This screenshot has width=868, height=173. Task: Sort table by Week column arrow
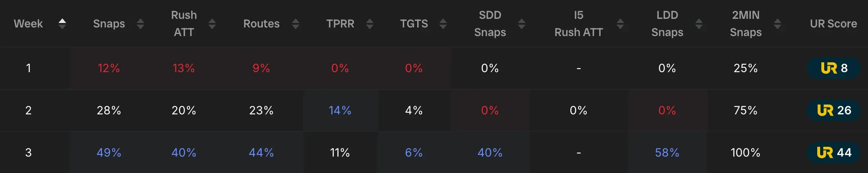(x=62, y=24)
